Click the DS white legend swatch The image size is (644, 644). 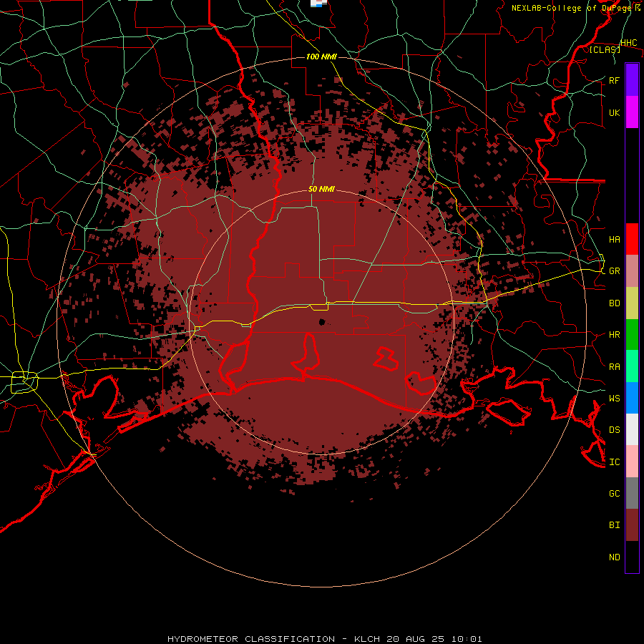[632, 429]
